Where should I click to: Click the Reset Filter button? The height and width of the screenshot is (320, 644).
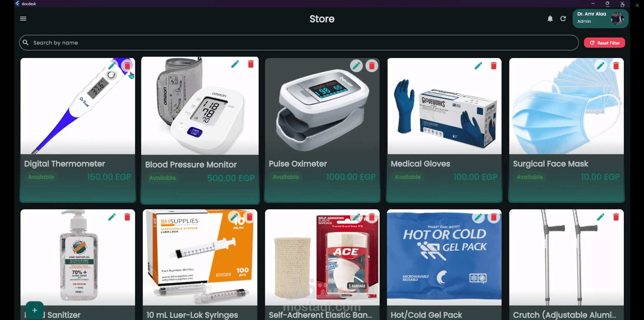604,43
